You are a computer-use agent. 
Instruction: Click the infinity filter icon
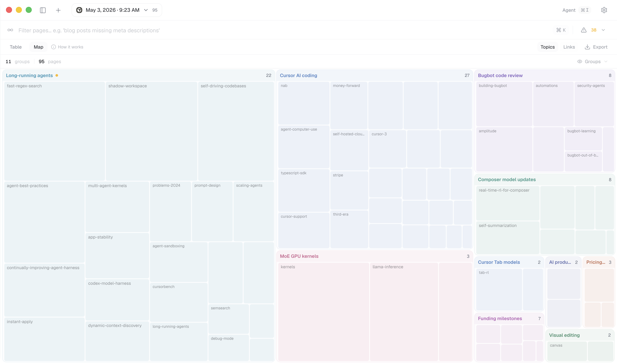(x=10, y=30)
